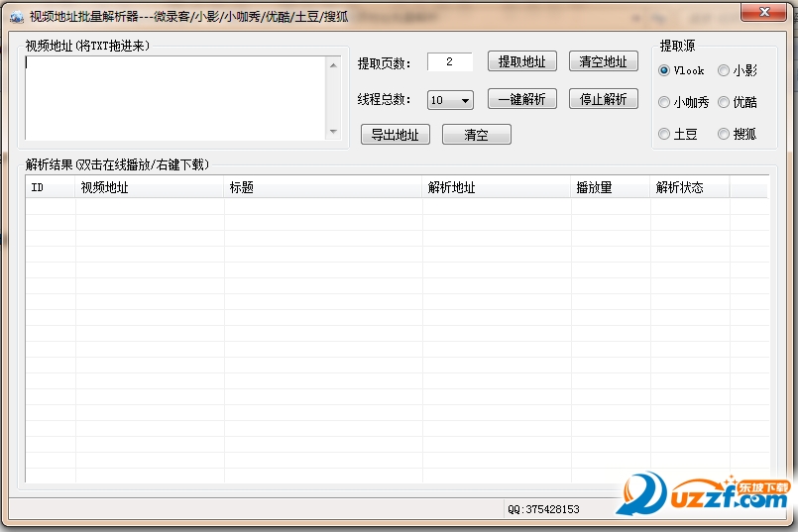Open the 线程总数 thread count dropdown
The image size is (798, 532).
tap(465, 100)
